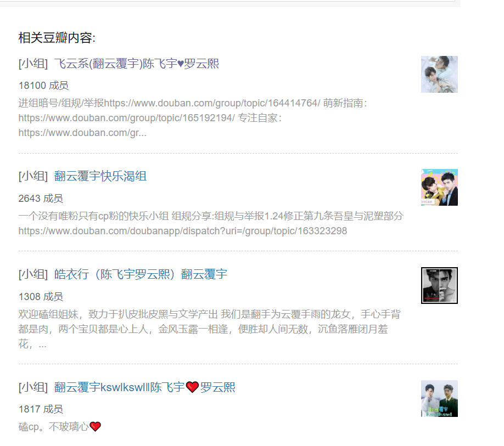Open the 翻云覆宇kswlkswl group link
Image resolution: width=504 pixels, height=446 pixels.
click(x=144, y=387)
